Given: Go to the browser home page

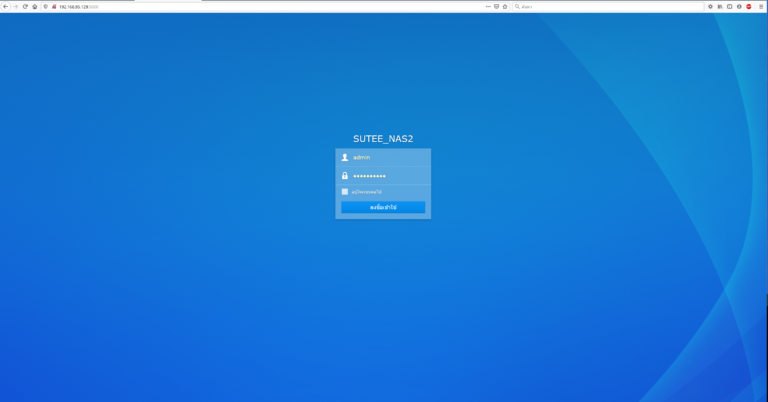Looking at the screenshot, I should (x=35, y=6).
